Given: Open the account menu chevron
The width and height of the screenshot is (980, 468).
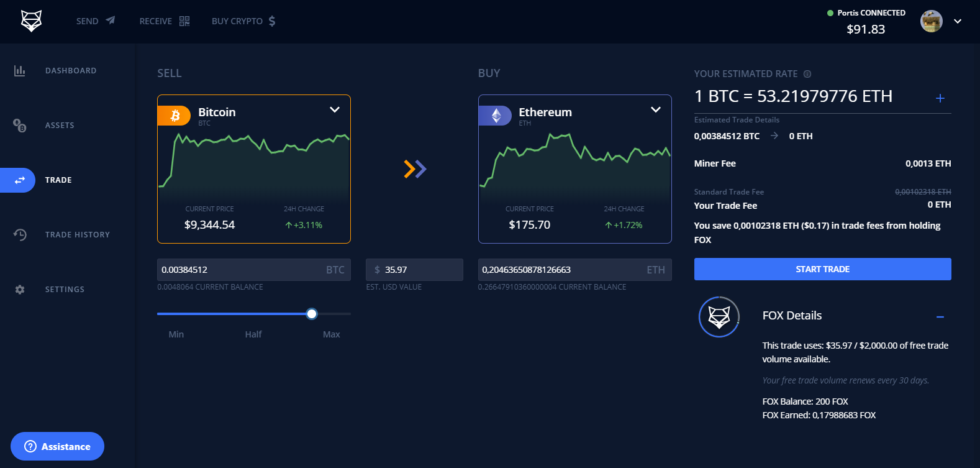Looking at the screenshot, I should pyautogui.click(x=958, y=21).
